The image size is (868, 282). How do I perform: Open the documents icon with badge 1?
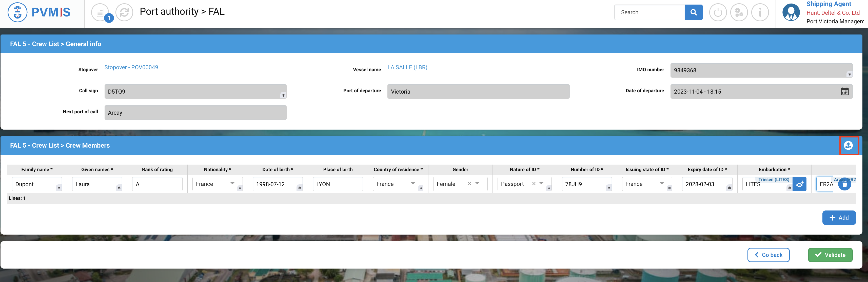[x=100, y=12]
